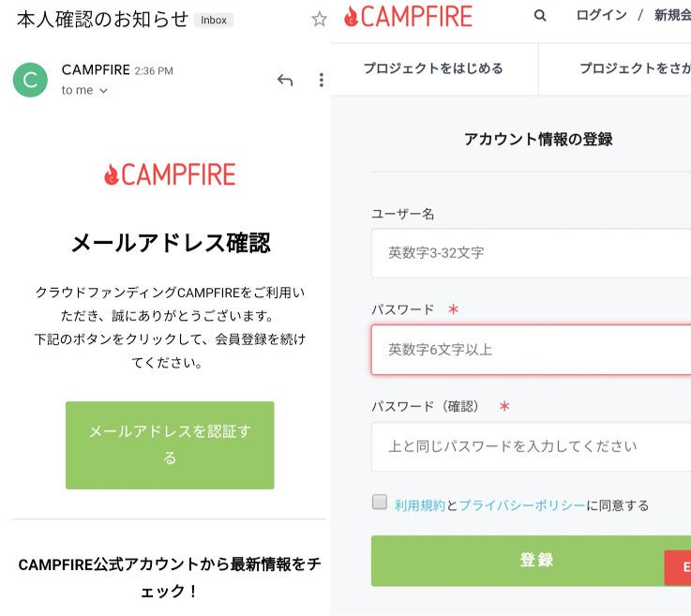Click the sender avatar circle "C"

(30, 80)
